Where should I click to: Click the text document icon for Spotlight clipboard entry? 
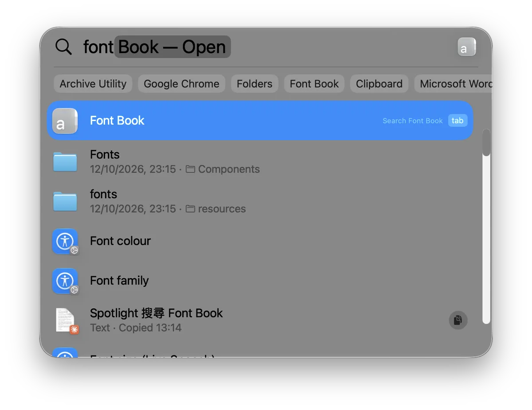point(67,321)
